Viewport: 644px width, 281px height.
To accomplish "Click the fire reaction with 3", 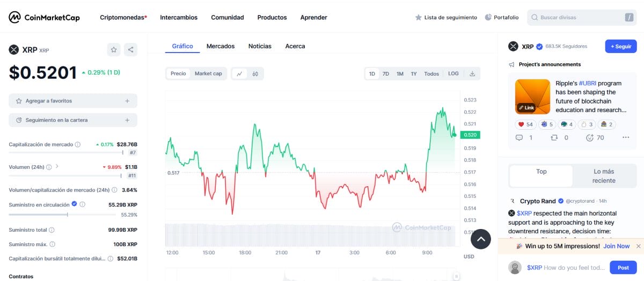I will click(587, 124).
